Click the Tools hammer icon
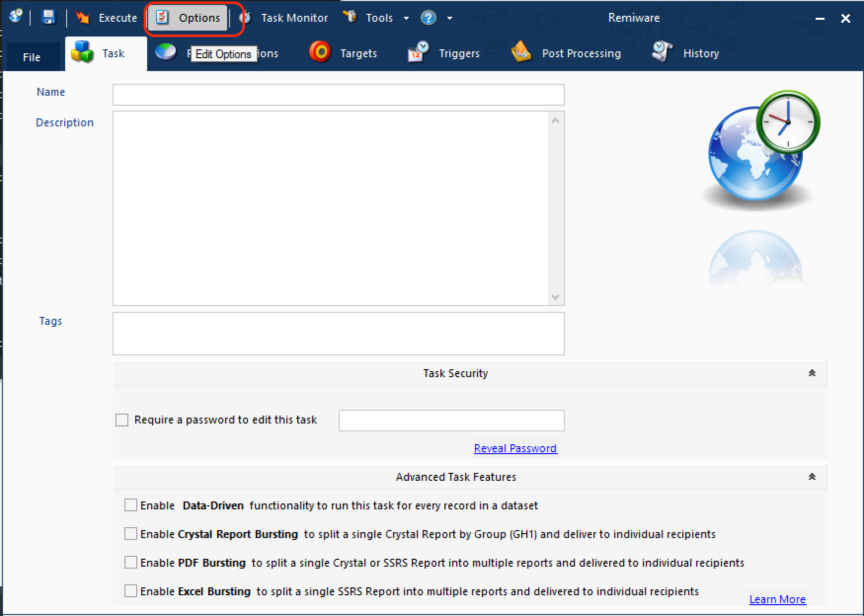 point(350,17)
